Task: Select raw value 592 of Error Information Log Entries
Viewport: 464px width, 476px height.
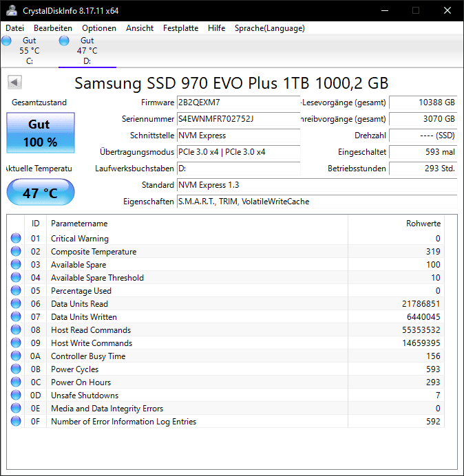Action: pyautogui.click(x=433, y=422)
